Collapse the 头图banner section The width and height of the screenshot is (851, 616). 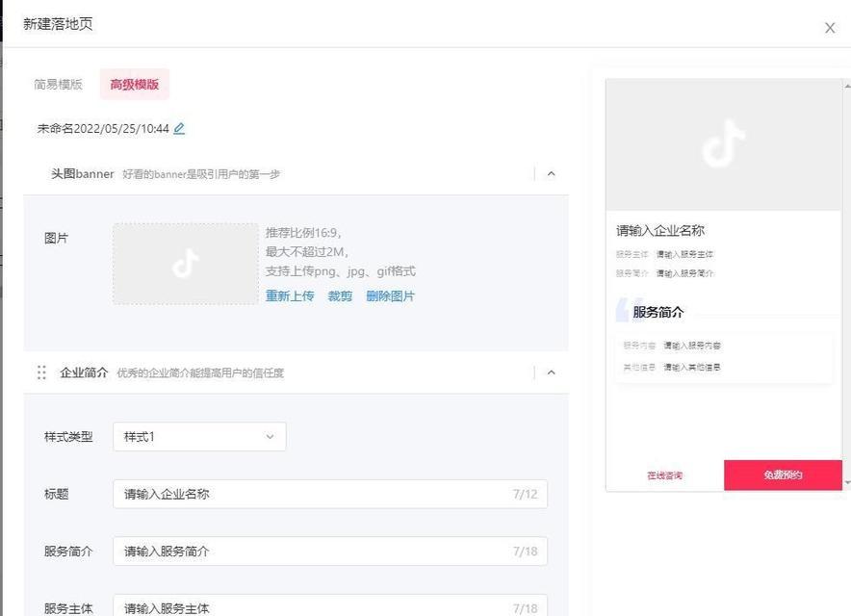click(x=551, y=173)
